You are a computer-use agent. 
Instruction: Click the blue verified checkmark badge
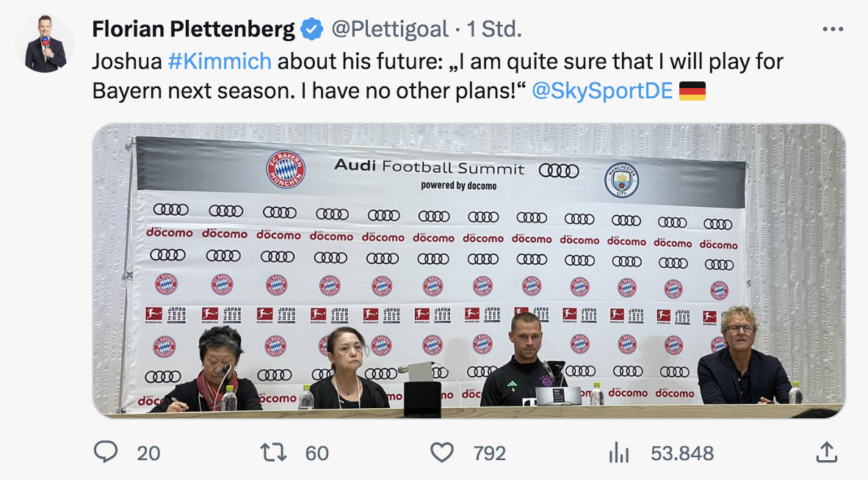click(x=312, y=29)
